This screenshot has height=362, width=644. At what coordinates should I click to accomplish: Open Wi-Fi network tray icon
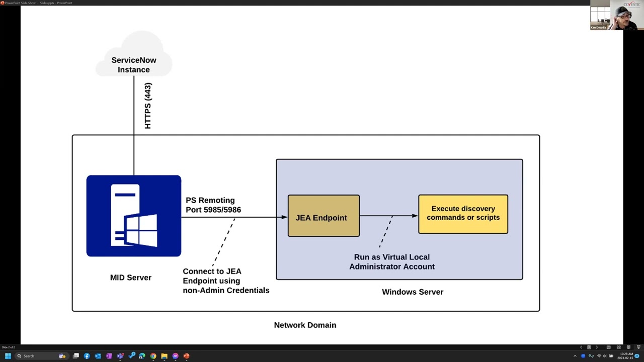(599, 356)
